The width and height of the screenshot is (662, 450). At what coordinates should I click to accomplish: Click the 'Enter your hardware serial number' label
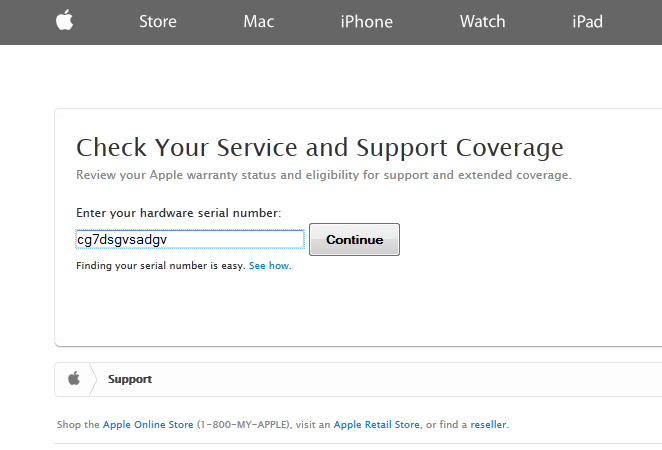pos(179,213)
